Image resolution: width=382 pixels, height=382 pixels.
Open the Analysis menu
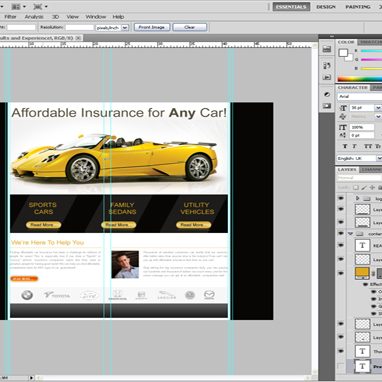(34, 17)
